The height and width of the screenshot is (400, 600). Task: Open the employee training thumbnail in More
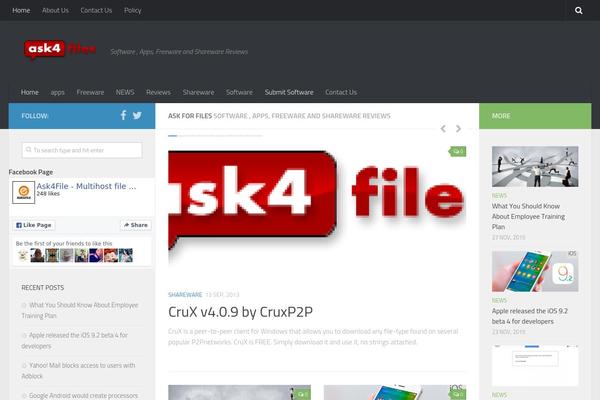[535, 167]
